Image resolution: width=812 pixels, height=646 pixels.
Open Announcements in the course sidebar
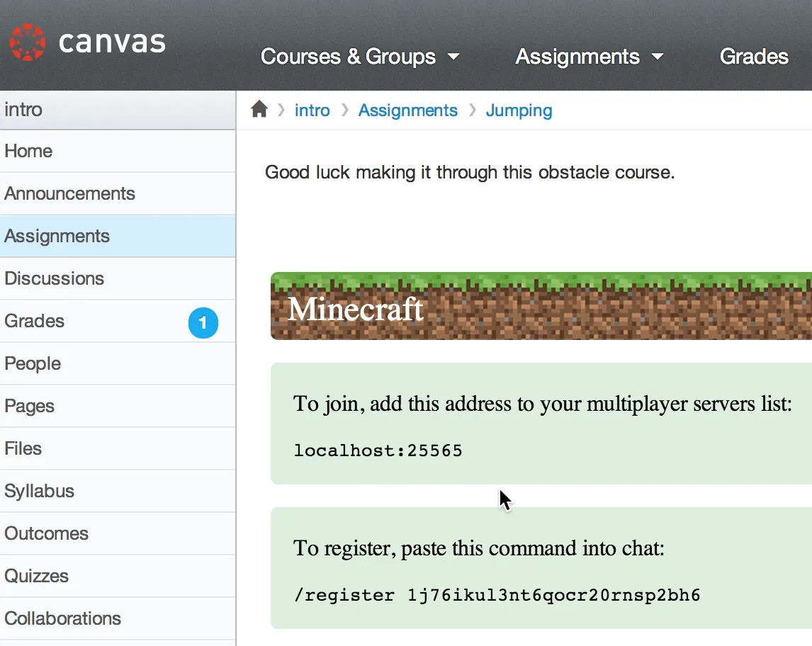(118, 193)
